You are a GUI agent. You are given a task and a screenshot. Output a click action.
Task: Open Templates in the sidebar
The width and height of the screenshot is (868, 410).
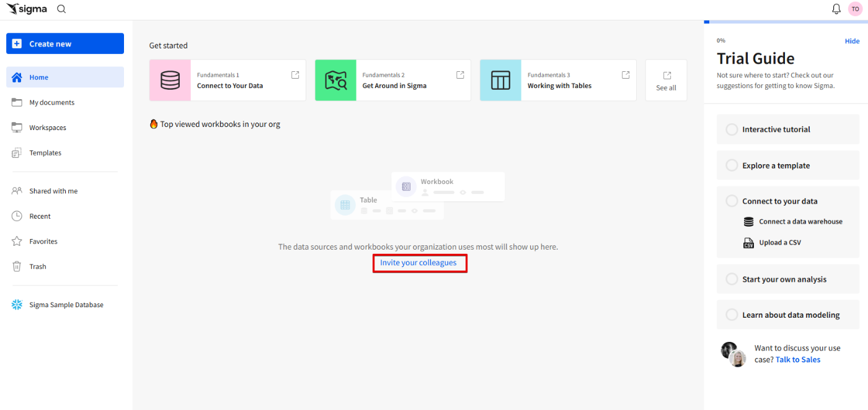(65, 153)
